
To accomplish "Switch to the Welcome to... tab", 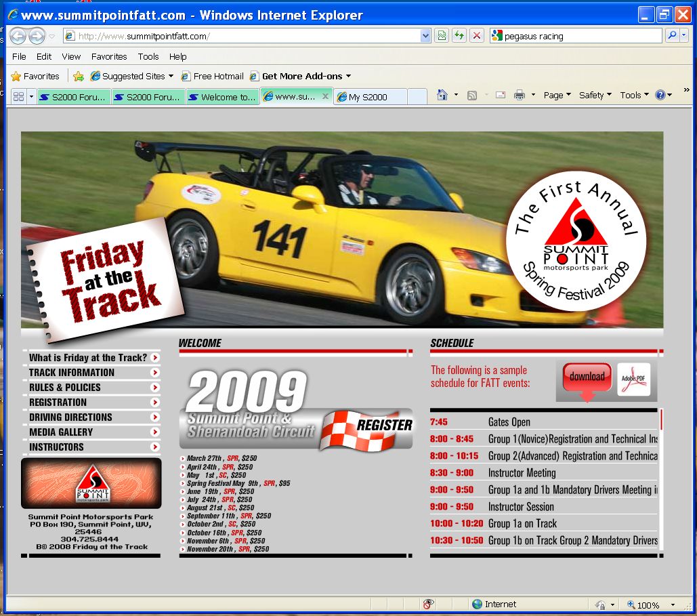I will pos(223,97).
